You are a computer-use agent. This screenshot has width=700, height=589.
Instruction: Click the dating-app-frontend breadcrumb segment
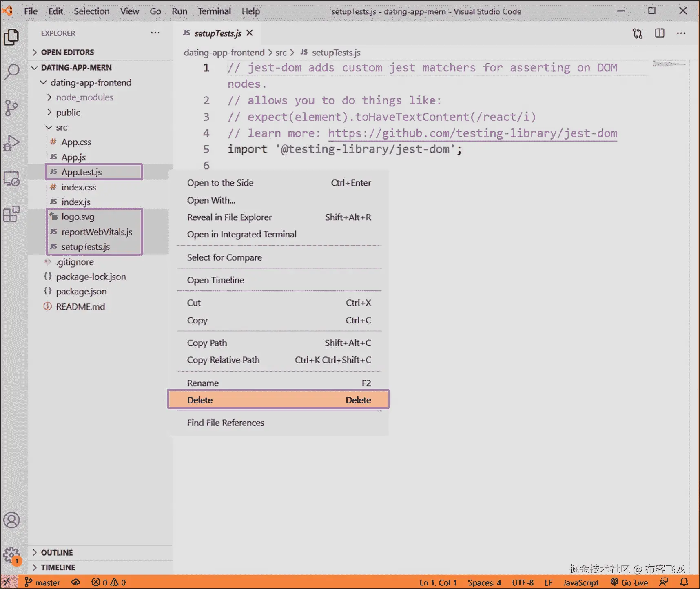click(x=224, y=53)
